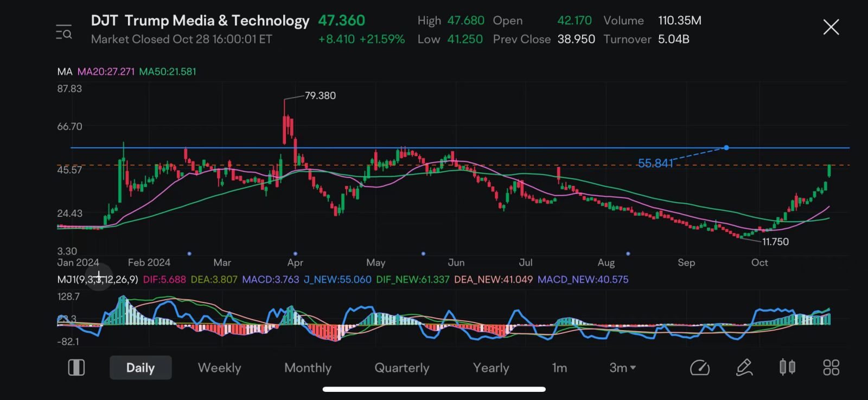Screen dimensions: 868x400
Task: Click the event dot after Aug
Action: tap(628, 254)
